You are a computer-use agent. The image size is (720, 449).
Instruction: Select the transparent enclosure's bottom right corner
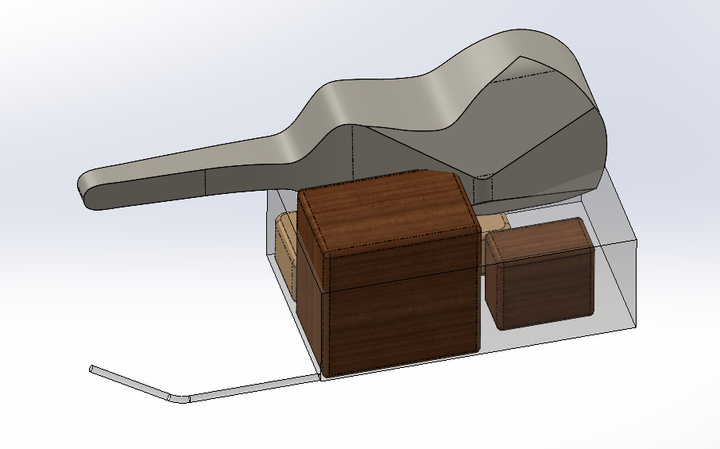tap(634, 325)
